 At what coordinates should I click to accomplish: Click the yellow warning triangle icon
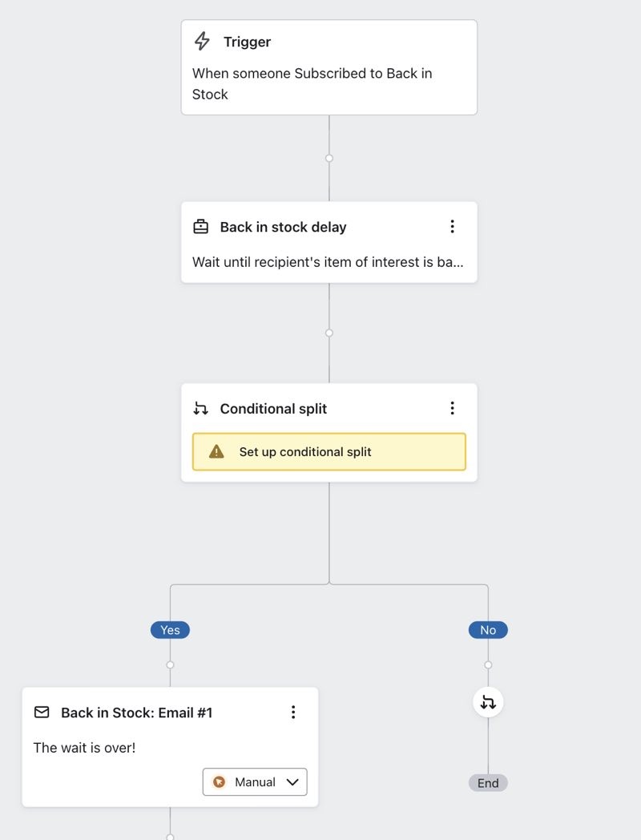tap(216, 452)
